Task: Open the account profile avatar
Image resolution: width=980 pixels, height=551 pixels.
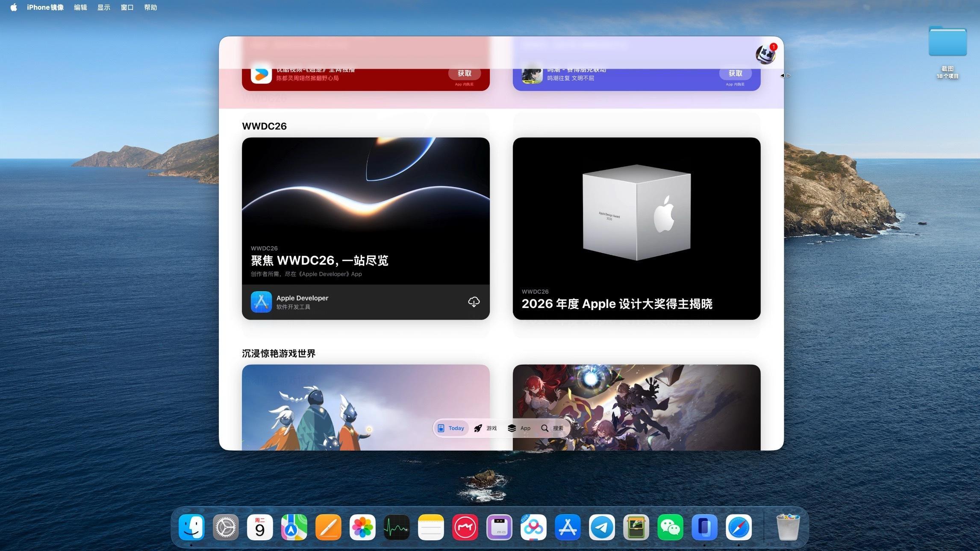Action: [x=765, y=54]
